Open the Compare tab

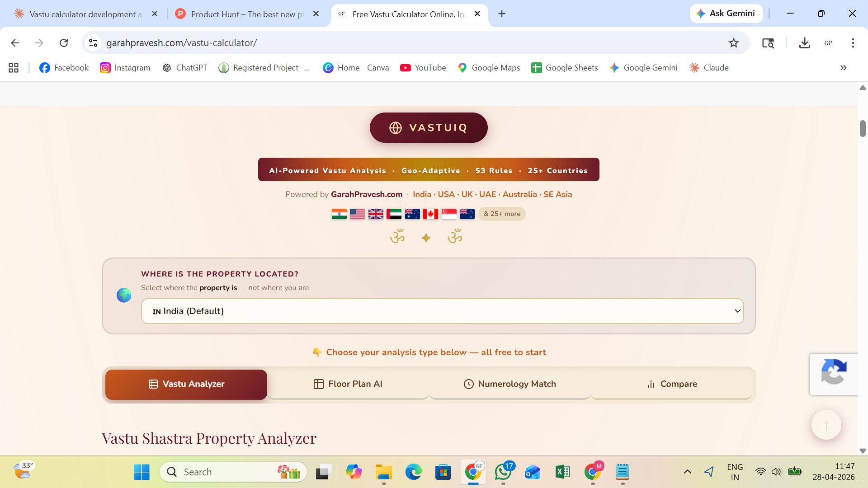671,384
